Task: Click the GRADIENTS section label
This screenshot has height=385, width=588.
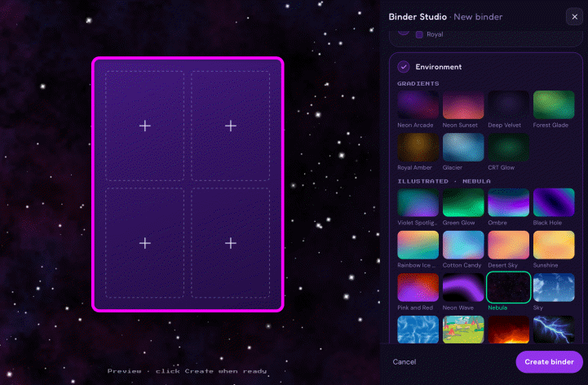Action: [418, 83]
